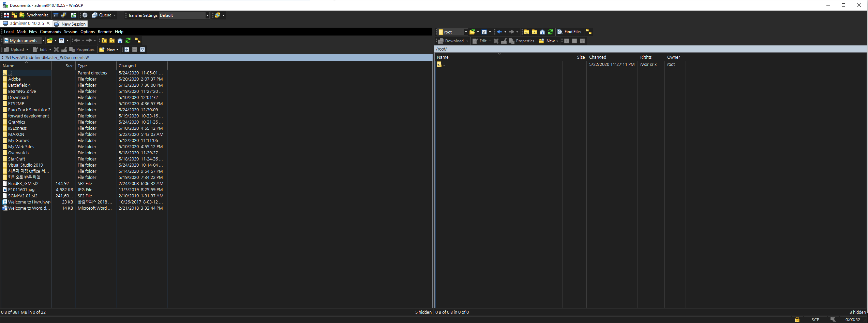Open the Help menu
The width and height of the screenshot is (868, 323).
pyautogui.click(x=119, y=32)
